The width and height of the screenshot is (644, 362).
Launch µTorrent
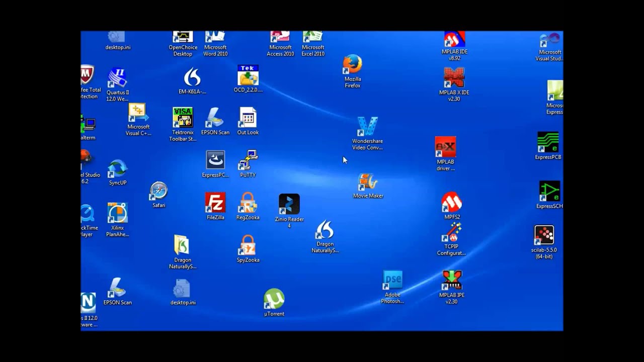click(x=274, y=303)
